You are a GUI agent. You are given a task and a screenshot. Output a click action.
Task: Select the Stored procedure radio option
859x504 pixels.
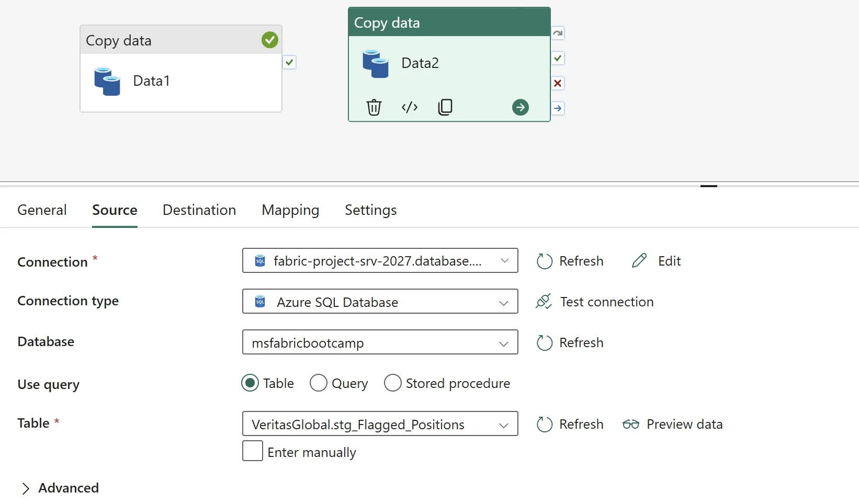[393, 383]
